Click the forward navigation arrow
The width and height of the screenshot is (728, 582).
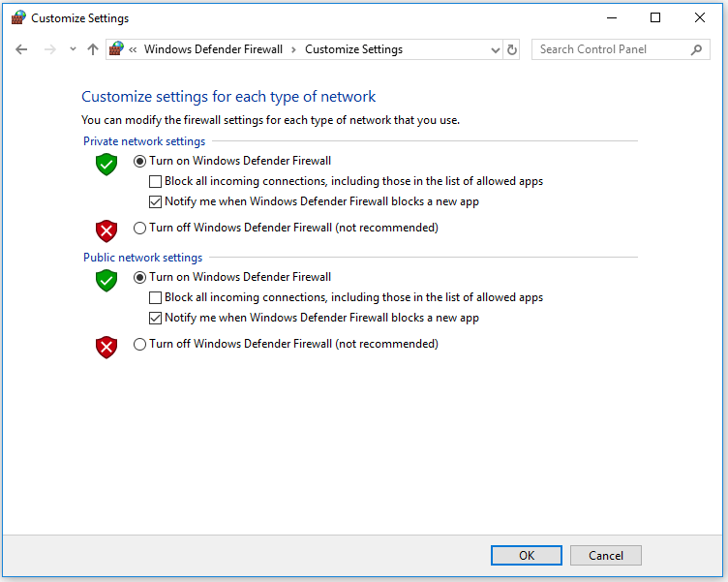pyautogui.click(x=49, y=49)
